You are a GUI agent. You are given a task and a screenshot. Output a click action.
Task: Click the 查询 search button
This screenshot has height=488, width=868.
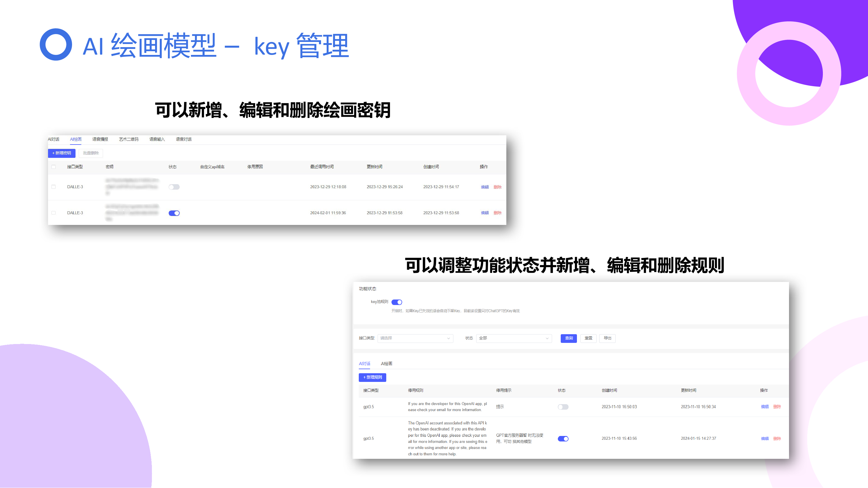coord(569,338)
